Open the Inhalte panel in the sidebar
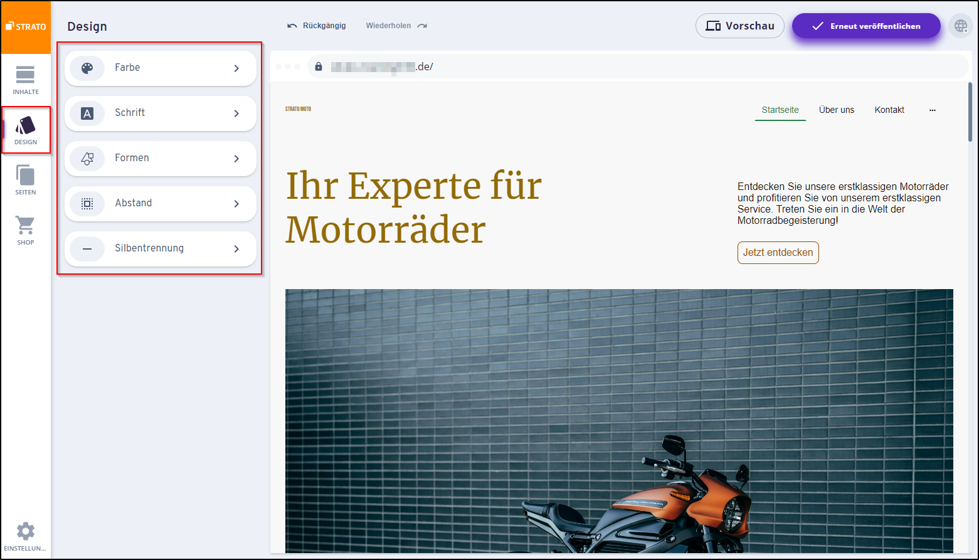The image size is (979, 560). pos(25,80)
